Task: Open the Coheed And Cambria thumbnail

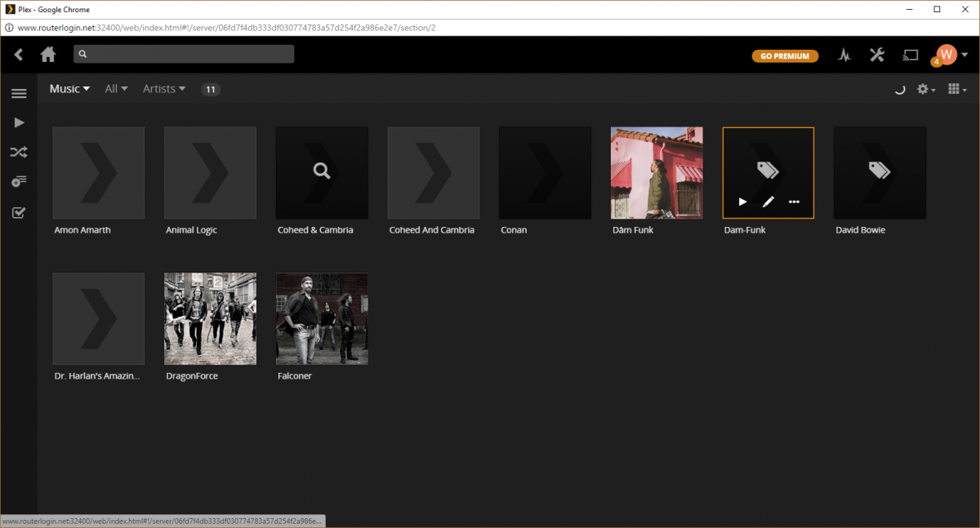Action: pos(434,173)
